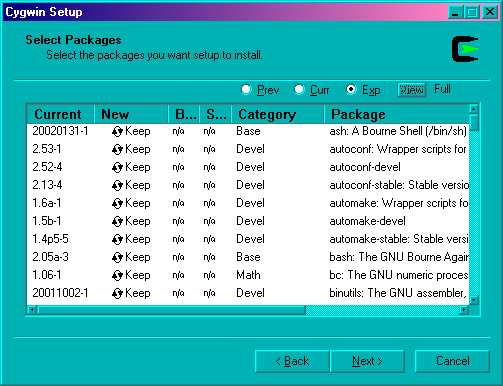Cancel the Cygwin setup

[452, 361]
